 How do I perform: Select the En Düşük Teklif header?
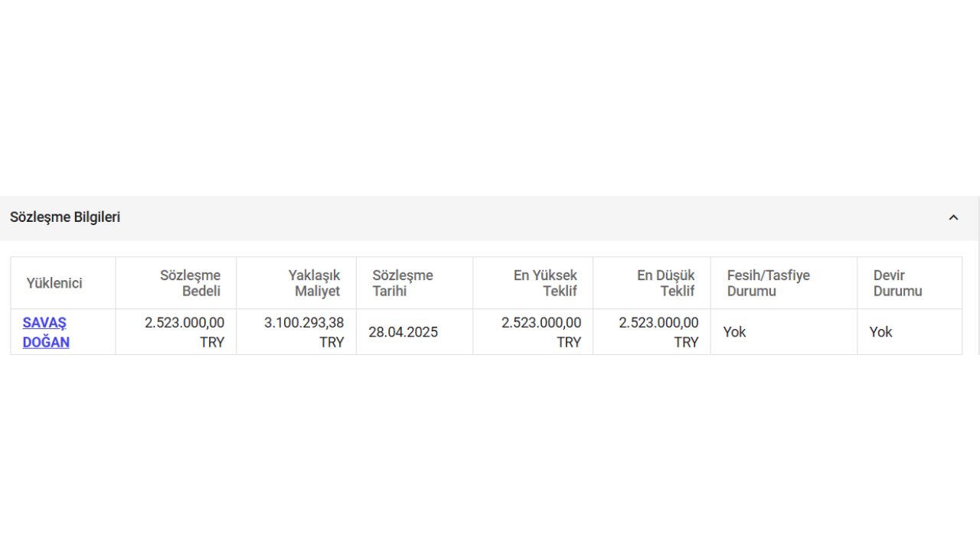665,283
